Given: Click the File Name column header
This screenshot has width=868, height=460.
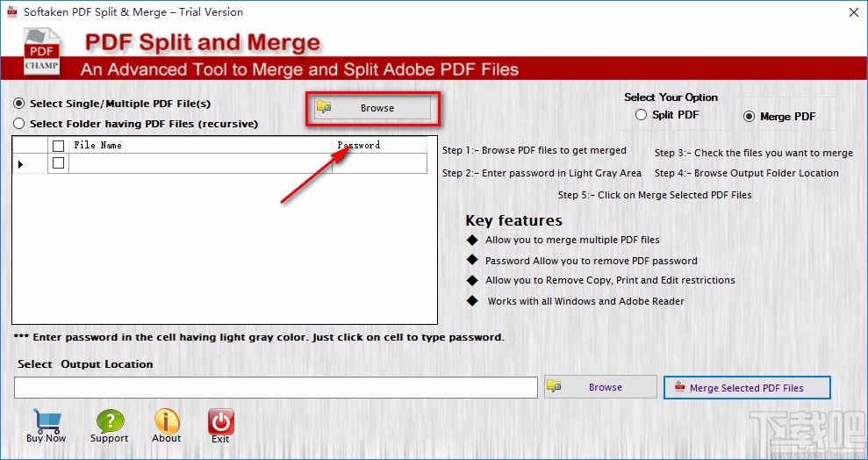Looking at the screenshot, I should click(200, 145).
